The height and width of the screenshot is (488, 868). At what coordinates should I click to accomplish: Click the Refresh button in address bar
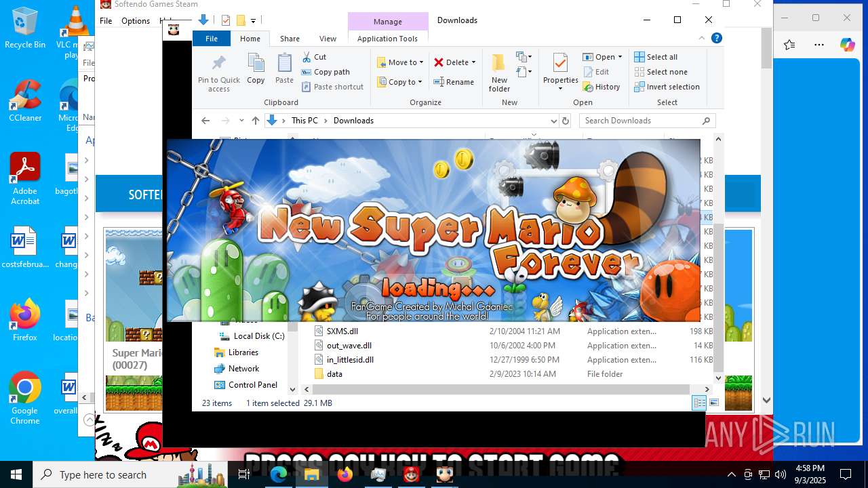pos(566,121)
